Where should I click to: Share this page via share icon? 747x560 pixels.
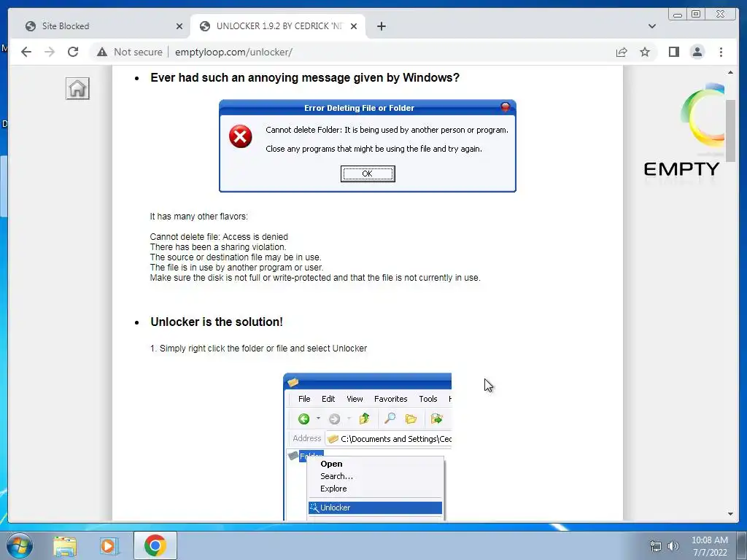coord(622,52)
